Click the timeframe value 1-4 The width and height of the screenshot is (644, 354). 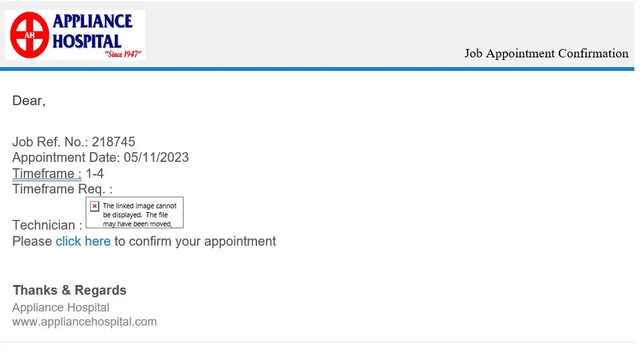coord(95,173)
